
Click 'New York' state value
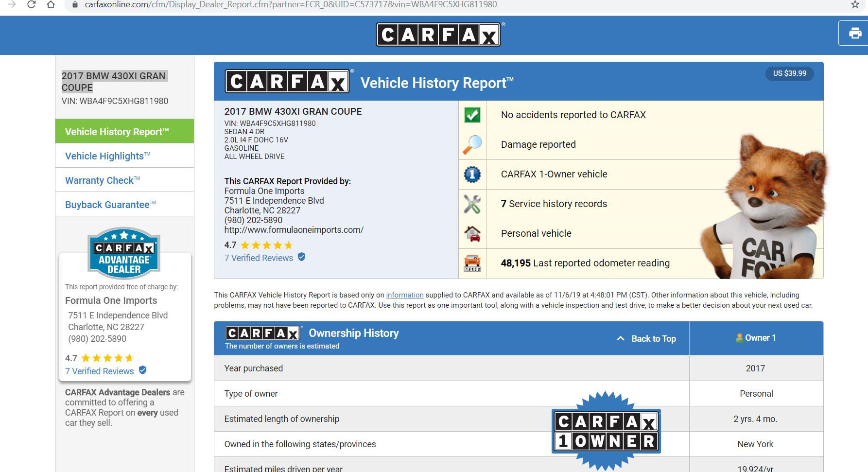(x=755, y=444)
